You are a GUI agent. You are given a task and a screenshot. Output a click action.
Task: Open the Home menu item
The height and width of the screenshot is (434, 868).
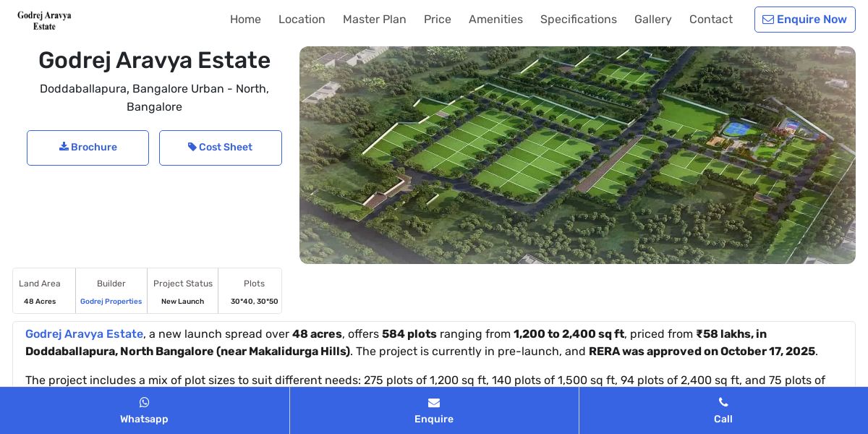(245, 20)
